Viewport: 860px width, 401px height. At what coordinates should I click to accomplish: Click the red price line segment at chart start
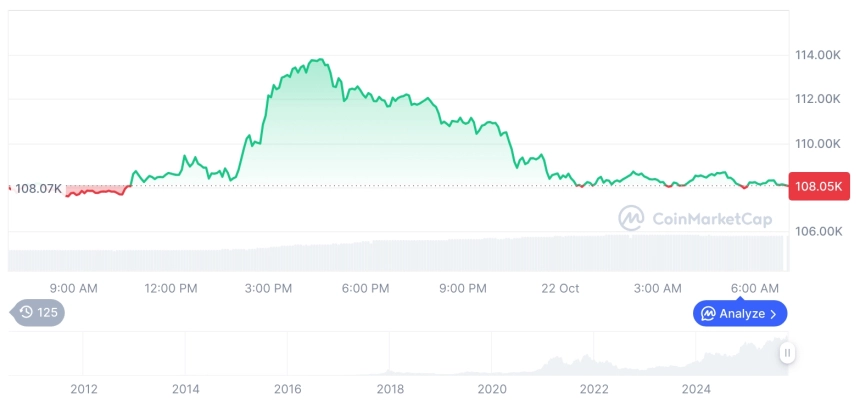(95, 192)
